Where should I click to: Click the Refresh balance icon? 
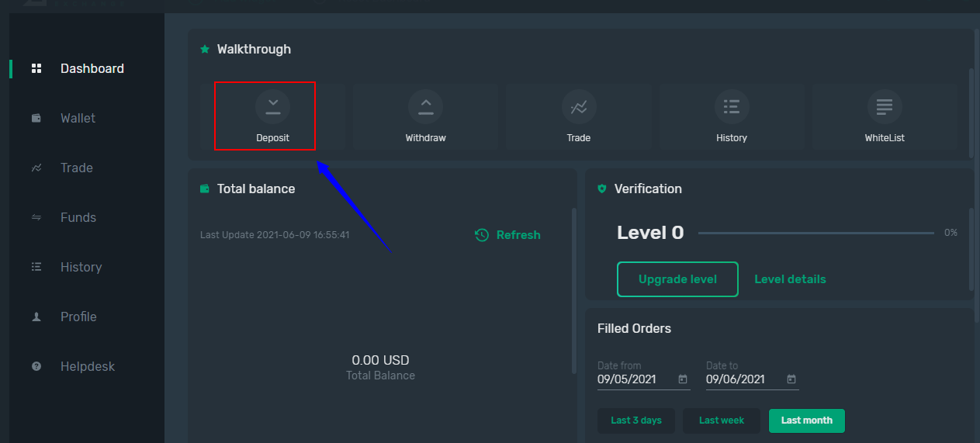tap(482, 235)
